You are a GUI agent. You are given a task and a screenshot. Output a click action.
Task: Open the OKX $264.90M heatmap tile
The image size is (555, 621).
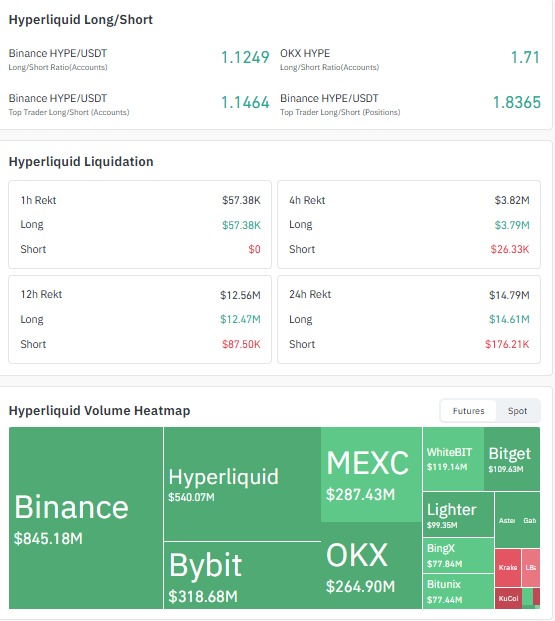(x=371, y=566)
